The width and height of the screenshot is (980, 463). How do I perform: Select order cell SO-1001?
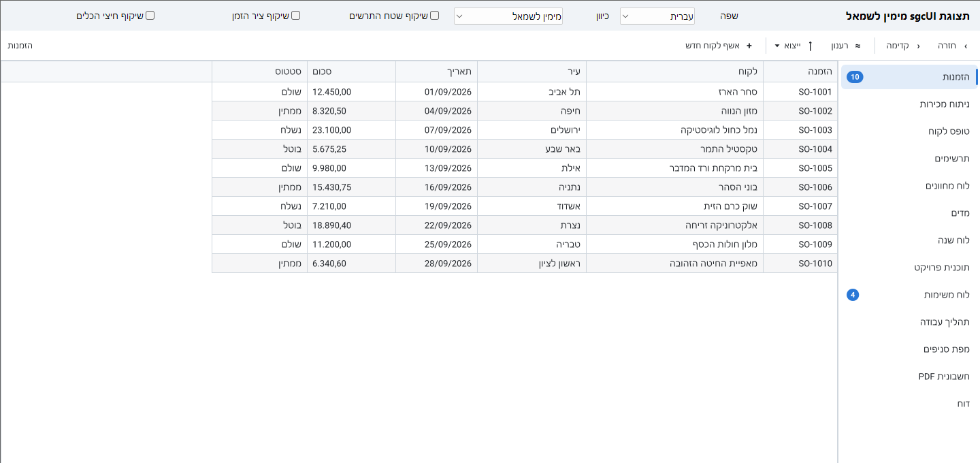800,92
